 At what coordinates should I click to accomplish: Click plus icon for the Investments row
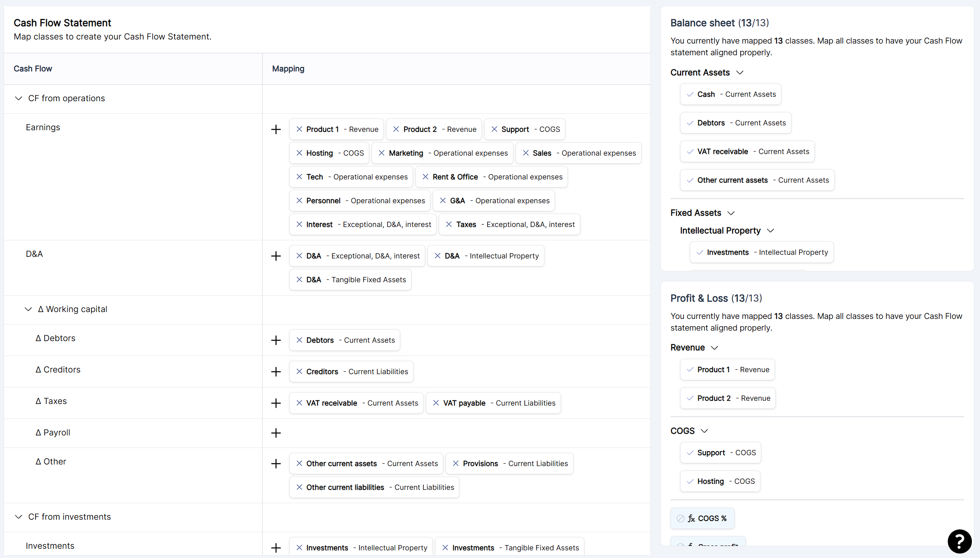(276, 548)
